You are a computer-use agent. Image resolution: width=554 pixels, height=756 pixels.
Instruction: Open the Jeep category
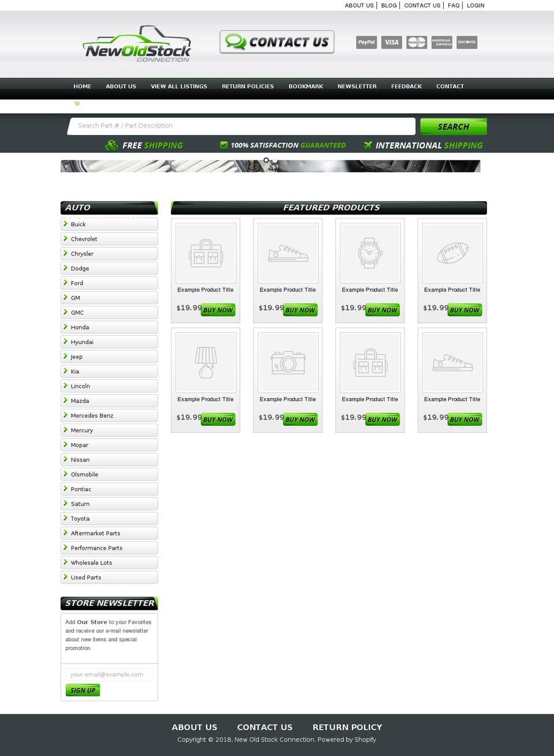point(109,357)
